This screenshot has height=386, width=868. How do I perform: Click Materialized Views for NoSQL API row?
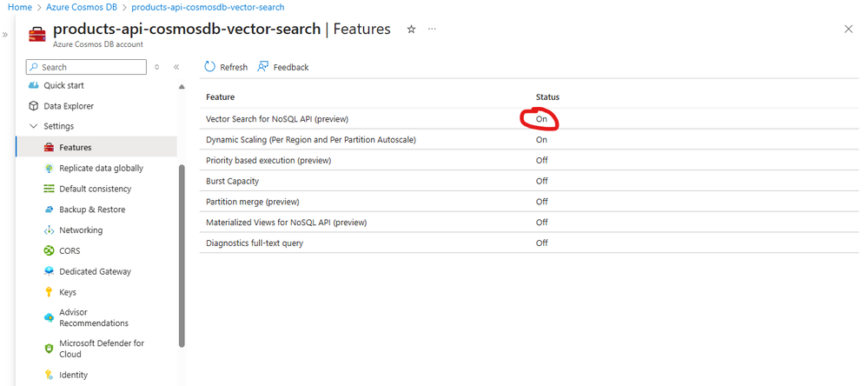click(x=530, y=222)
